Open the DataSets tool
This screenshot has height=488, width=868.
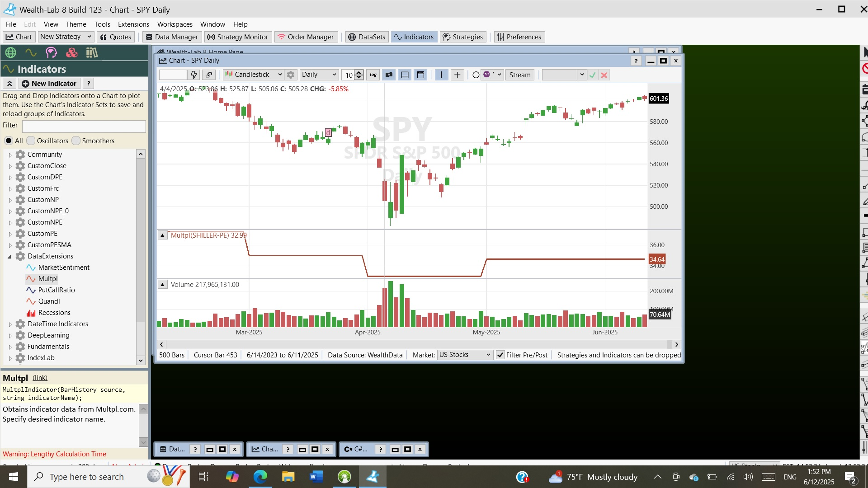click(x=367, y=37)
